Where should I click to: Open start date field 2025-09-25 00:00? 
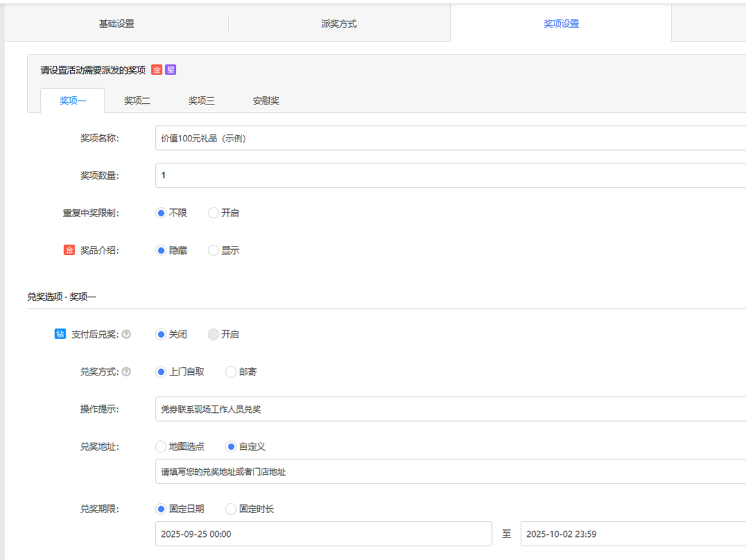324,534
